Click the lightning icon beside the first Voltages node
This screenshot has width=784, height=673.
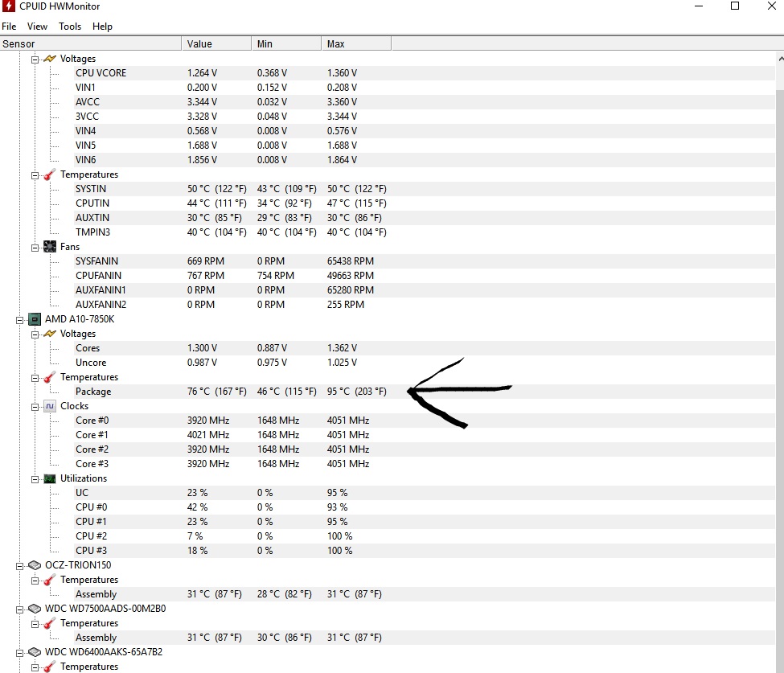[x=50, y=59]
